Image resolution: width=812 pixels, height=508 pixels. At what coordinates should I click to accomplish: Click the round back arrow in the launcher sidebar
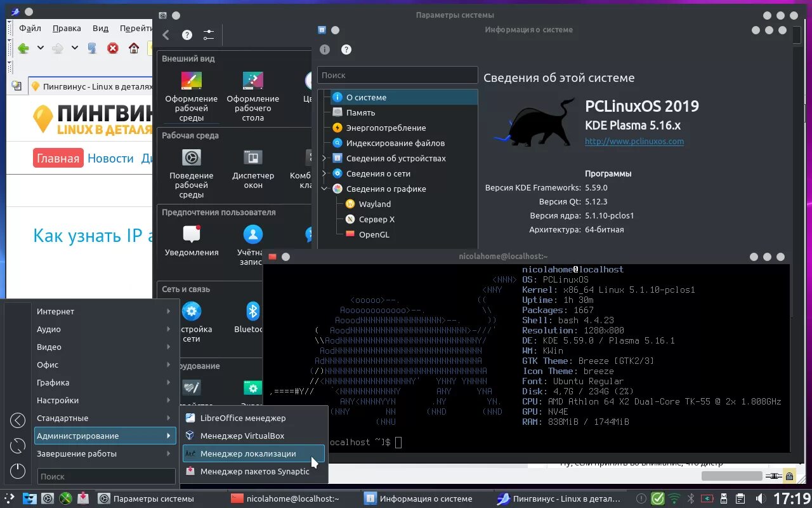coord(18,420)
